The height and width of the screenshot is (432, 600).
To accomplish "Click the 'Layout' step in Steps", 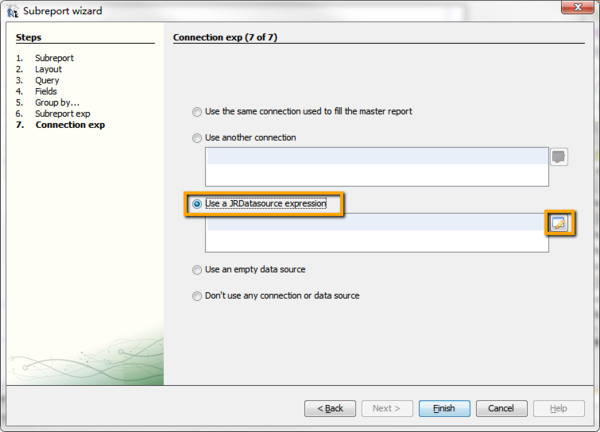I will (48, 69).
